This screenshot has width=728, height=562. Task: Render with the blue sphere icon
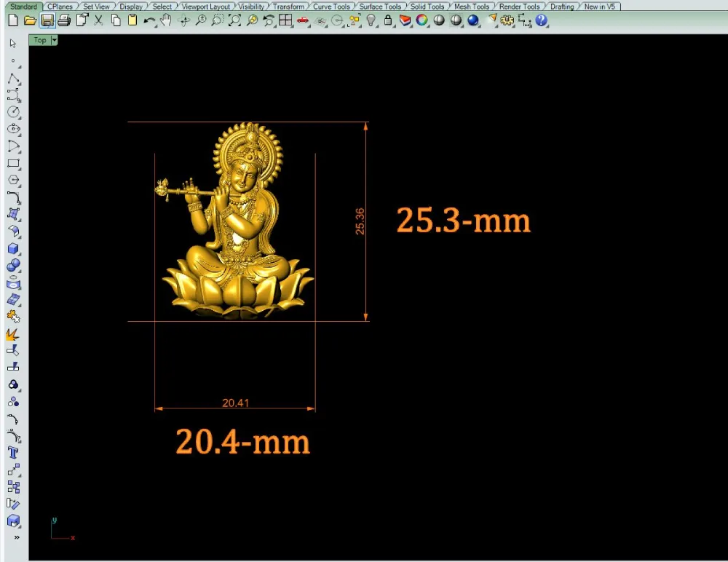click(473, 20)
